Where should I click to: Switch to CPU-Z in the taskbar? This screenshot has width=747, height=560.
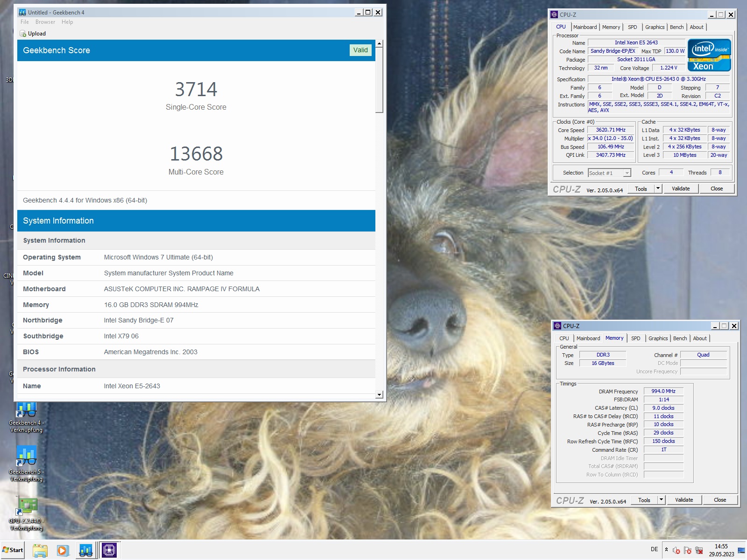point(109,550)
